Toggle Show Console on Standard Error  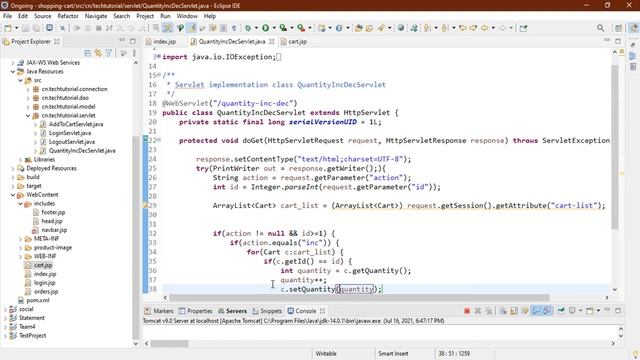[x=547, y=311]
